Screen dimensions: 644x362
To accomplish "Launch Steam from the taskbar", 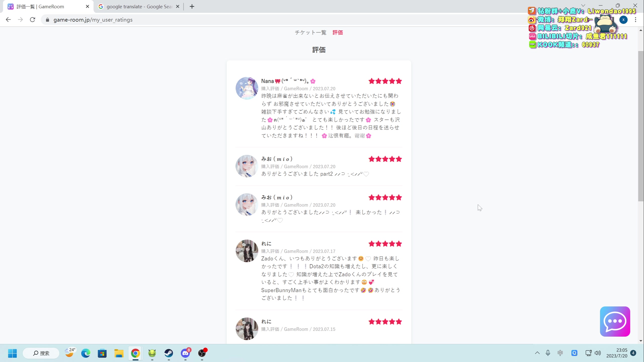I will [x=169, y=353].
